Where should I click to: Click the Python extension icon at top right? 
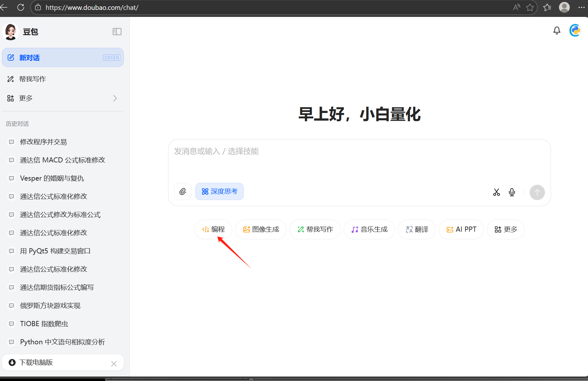(x=575, y=30)
